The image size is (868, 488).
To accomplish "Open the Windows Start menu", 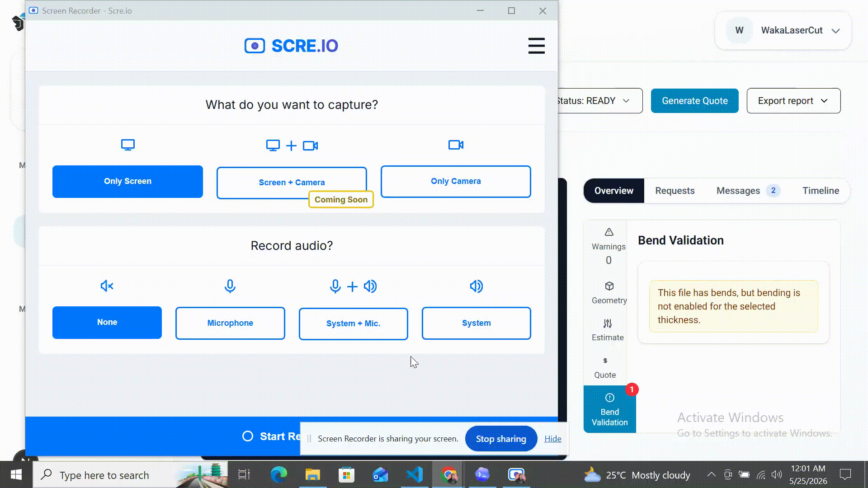I will pos(16,475).
